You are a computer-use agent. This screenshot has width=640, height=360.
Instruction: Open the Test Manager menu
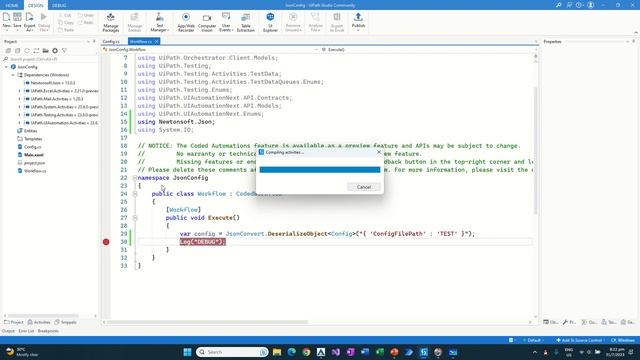(160, 22)
